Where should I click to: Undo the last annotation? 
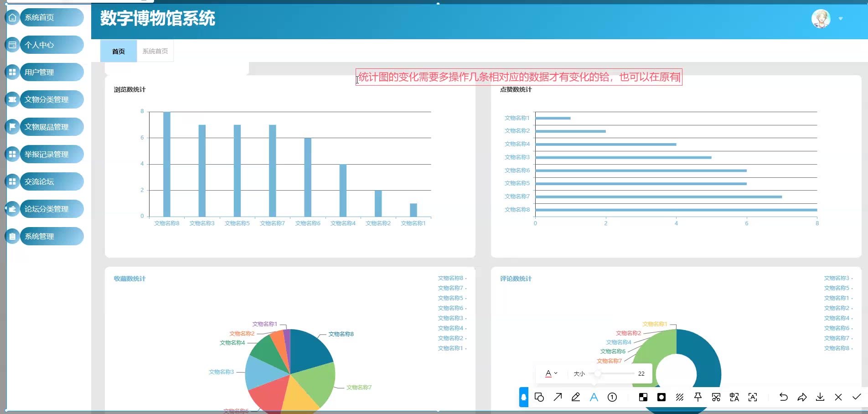[784, 397]
